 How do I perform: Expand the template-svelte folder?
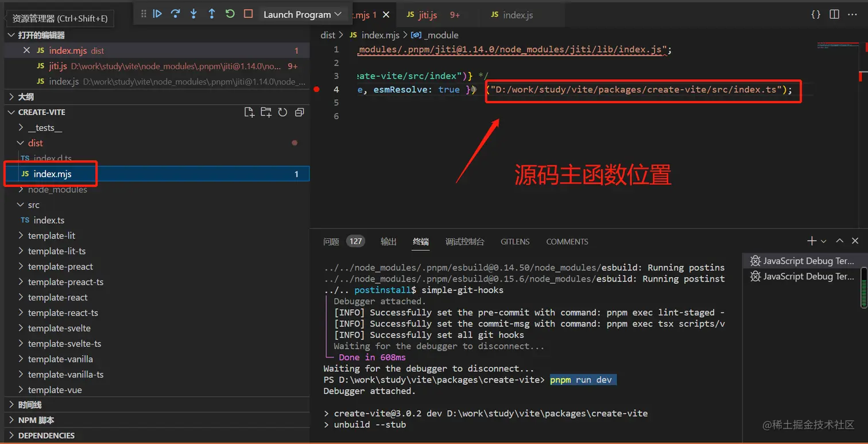click(157, 329)
